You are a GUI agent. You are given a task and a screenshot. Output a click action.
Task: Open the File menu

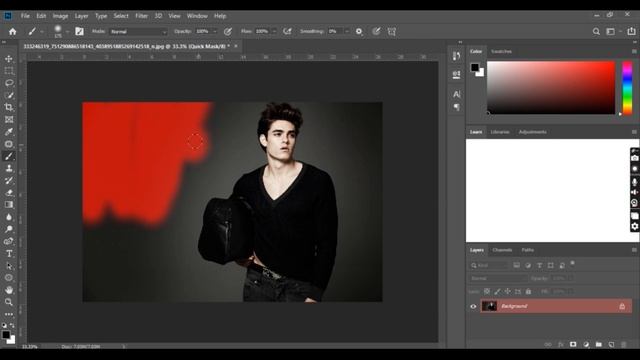coord(25,16)
